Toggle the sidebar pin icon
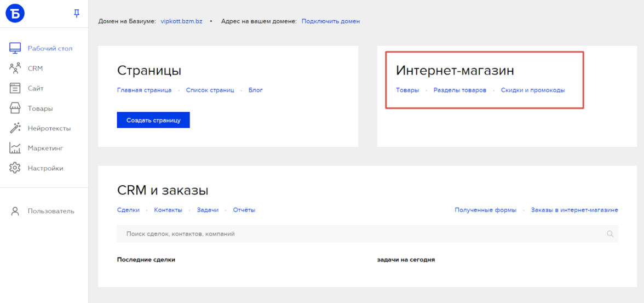The width and height of the screenshot is (644, 303). point(77,14)
